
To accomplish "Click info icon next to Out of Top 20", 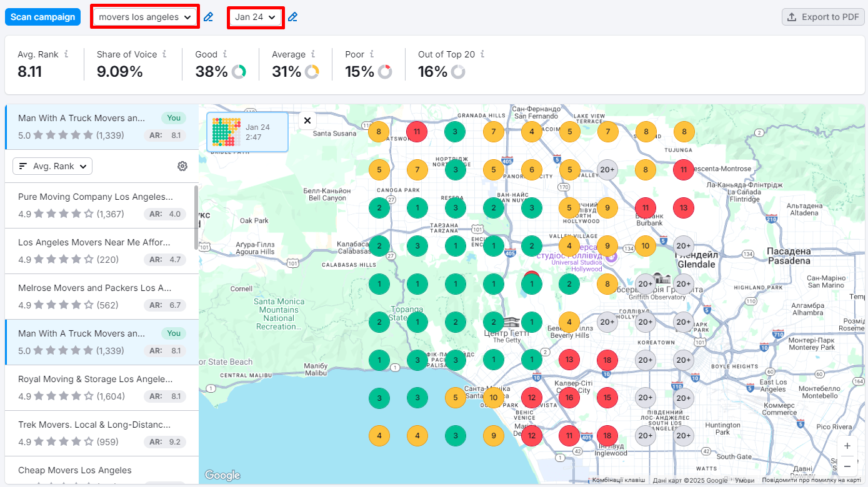I will (482, 54).
